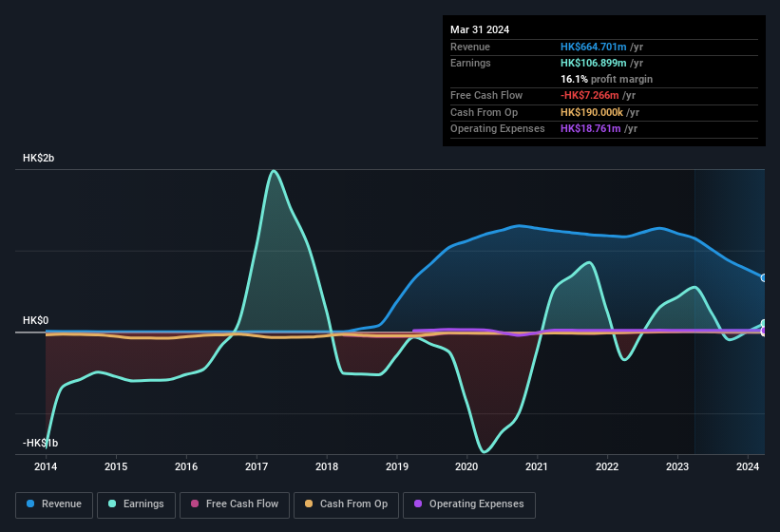Click the blue Revenue legend dot
Screen dimensions: 780x532
[x=31, y=503]
